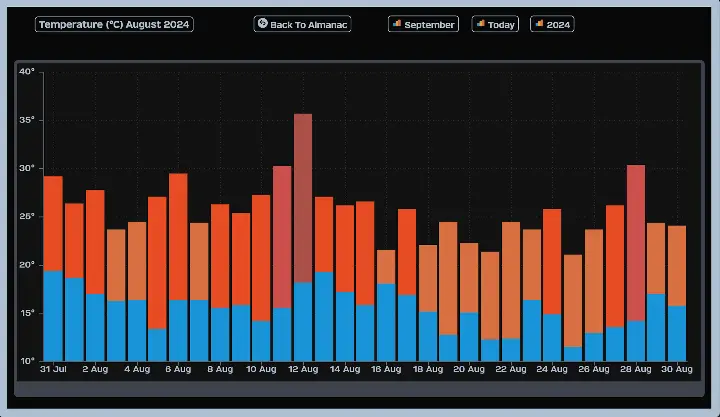
Task: Click the orange segment of 31 Jul bar
Action: 53,223
